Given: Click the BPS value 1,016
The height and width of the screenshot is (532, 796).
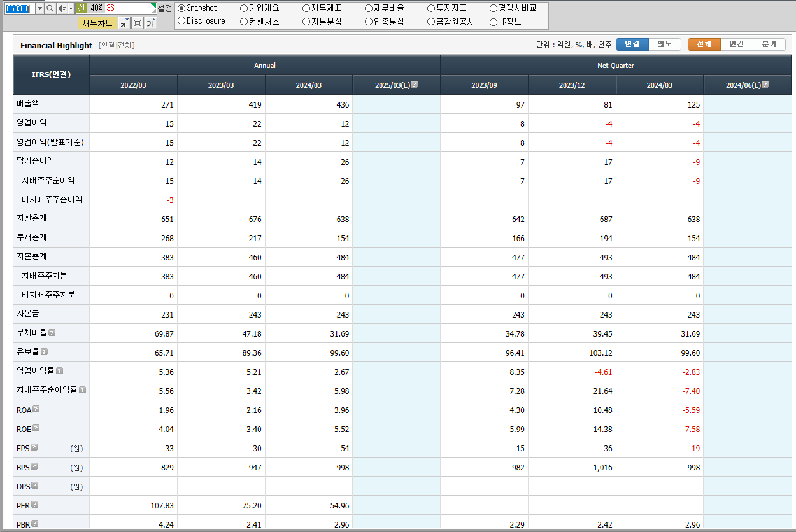Looking at the screenshot, I should [x=602, y=468].
